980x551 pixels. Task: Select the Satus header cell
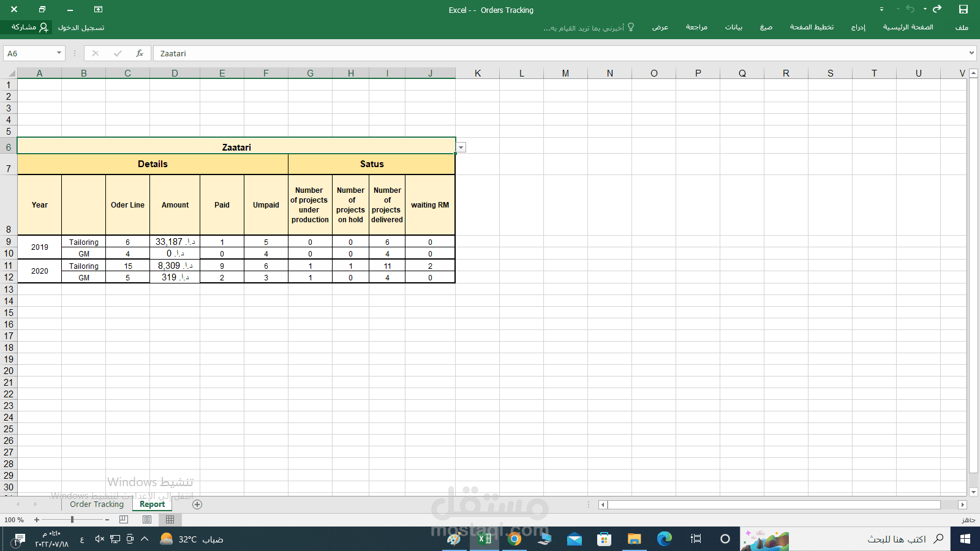point(372,164)
